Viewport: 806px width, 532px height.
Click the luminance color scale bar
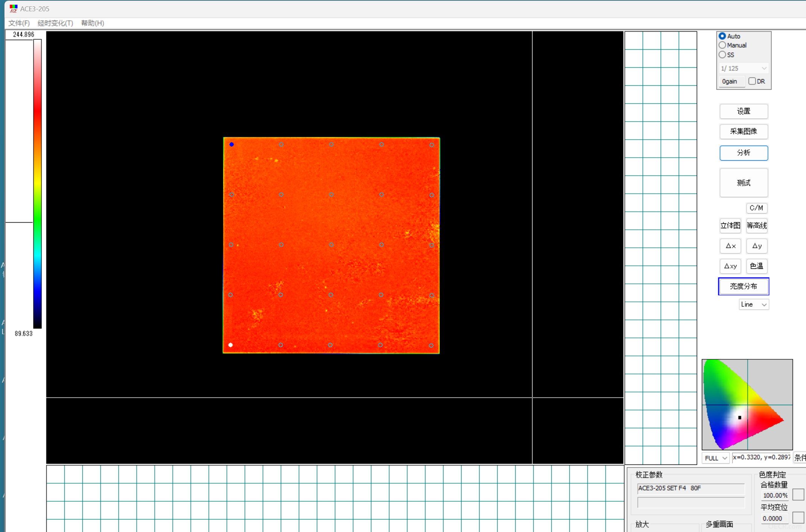click(x=37, y=184)
